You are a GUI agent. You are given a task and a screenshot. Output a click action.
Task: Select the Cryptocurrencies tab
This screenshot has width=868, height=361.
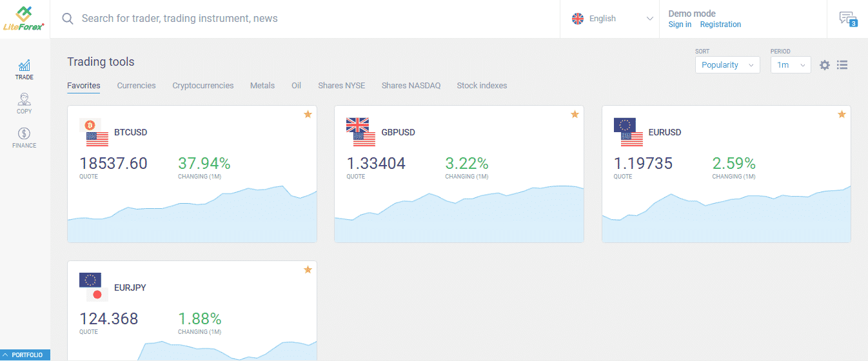coord(203,85)
